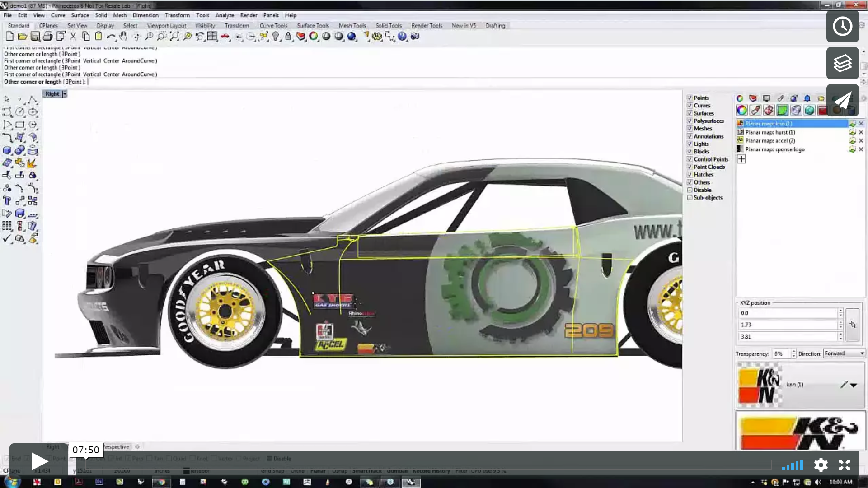The image size is (868, 488).
Task: Open a file with the folder icon
Action: point(23,37)
